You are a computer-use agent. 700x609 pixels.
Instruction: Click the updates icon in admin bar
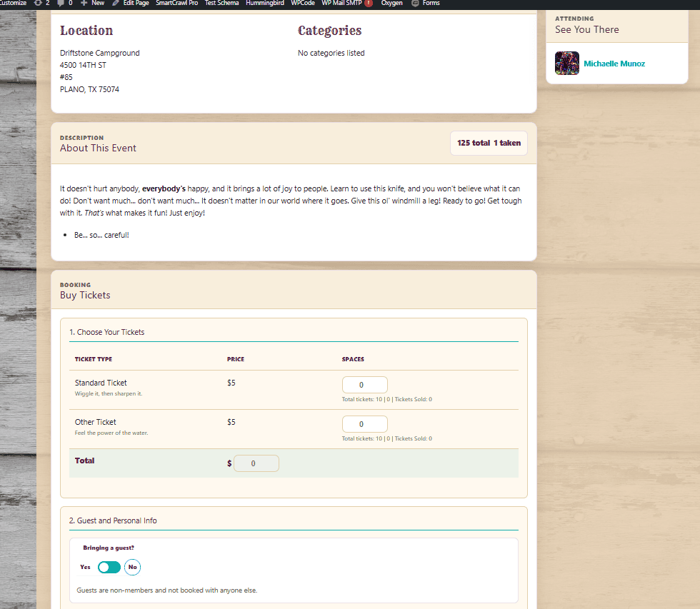(x=38, y=3)
